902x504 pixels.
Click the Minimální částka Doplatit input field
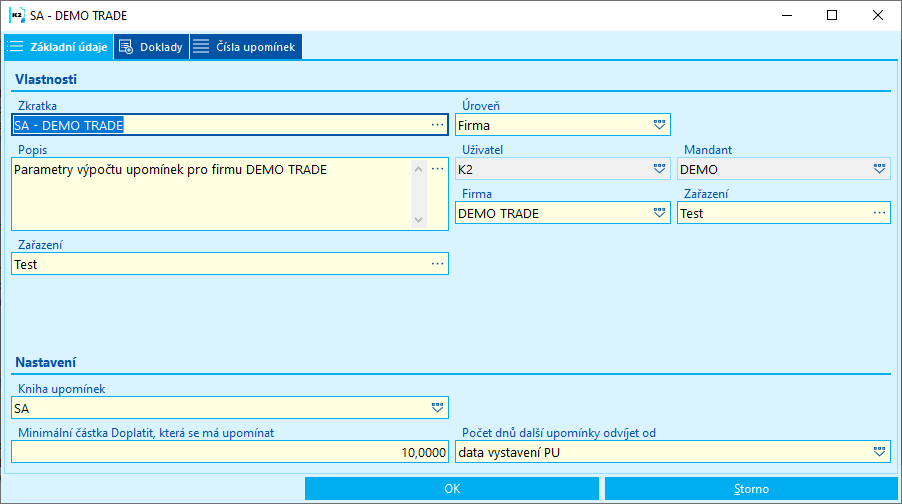click(230, 452)
